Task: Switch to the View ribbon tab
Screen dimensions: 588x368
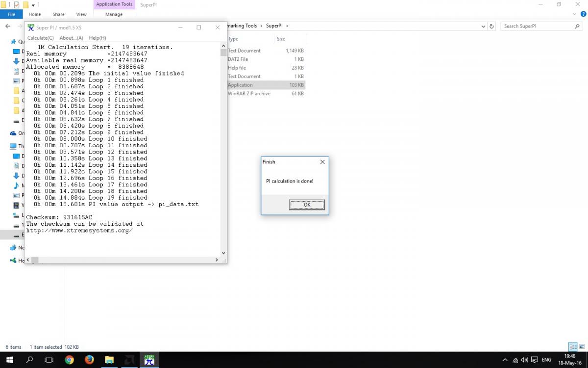Action: click(81, 14)
